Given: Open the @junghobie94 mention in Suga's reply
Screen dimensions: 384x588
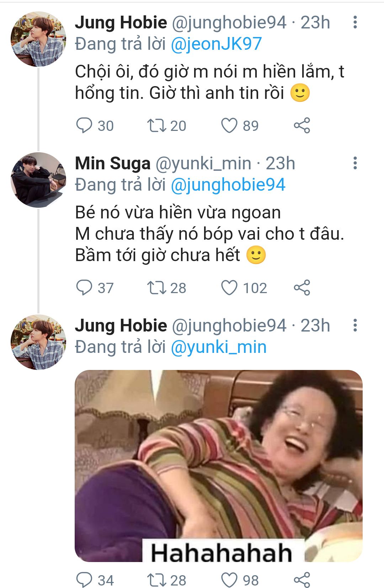Looking at the screenshot, I should (x=228, y=185).
